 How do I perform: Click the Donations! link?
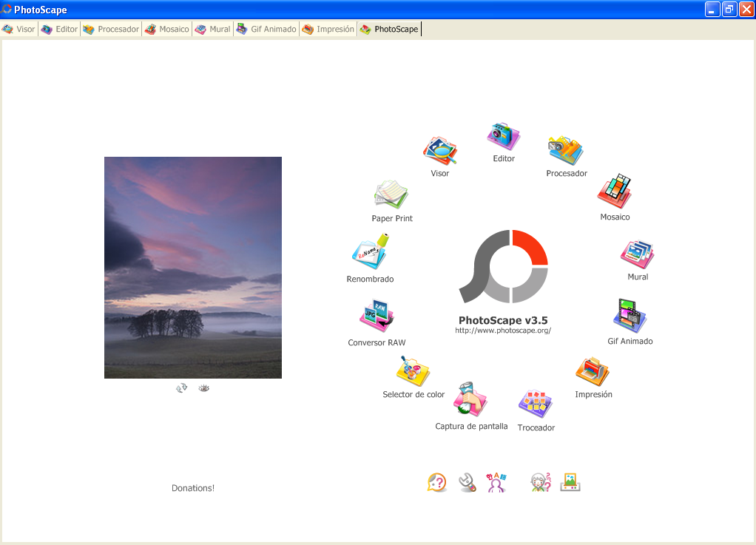[x=192, y=488]
